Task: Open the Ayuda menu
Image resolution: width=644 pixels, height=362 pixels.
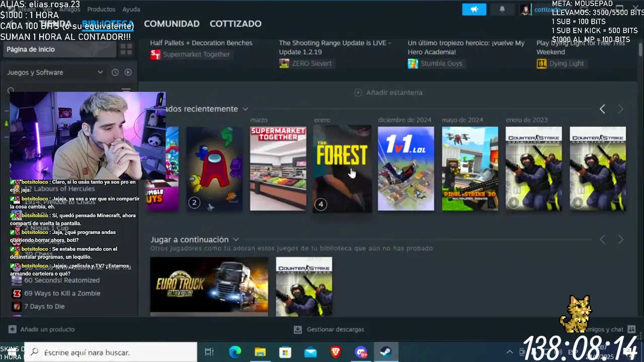Action: pyautogui.click(x=131, y=9)
